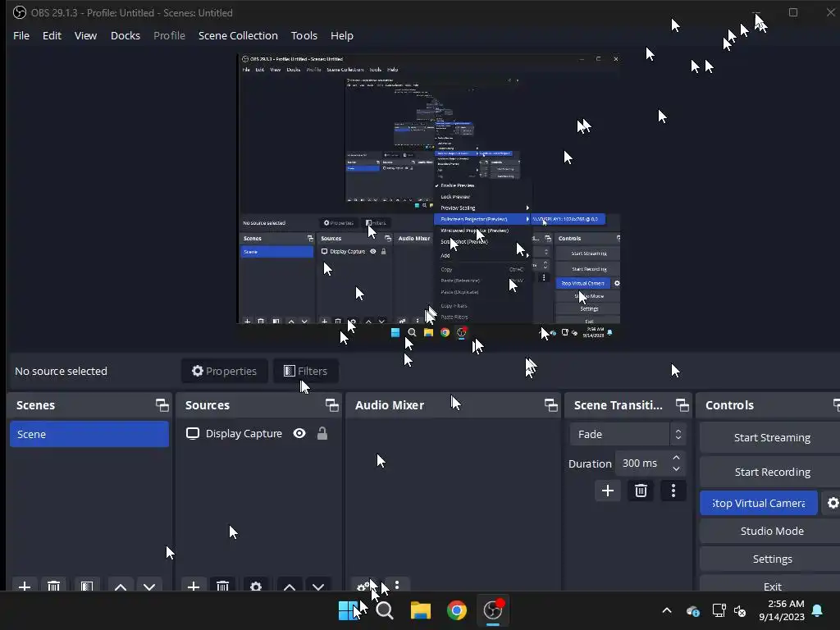Open Windows Search from the taskbar
This screenshot has width=840, height=630.
(x=385, y=610)
